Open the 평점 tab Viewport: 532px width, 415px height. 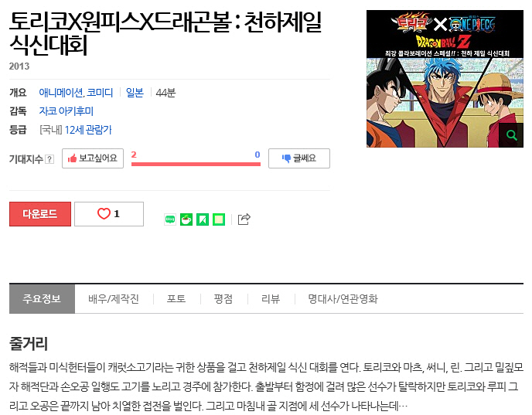pyautogui.click(x=223, y=299)
